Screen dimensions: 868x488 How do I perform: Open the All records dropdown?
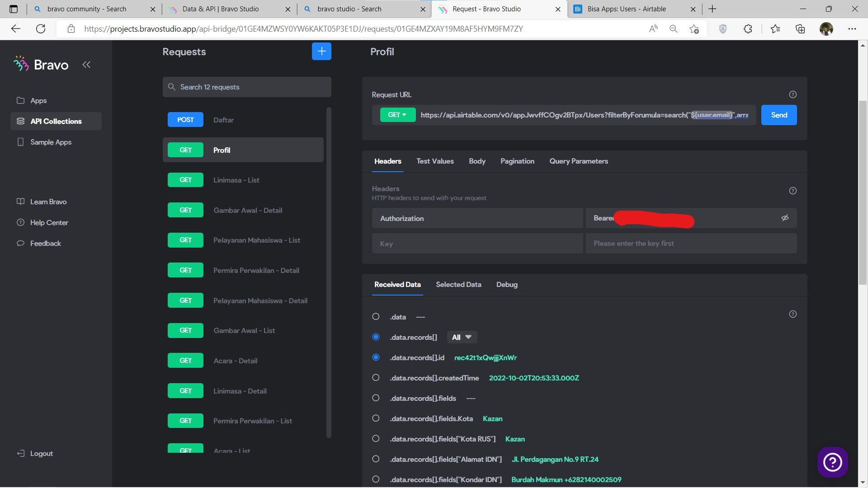click(x=462, y=337)
